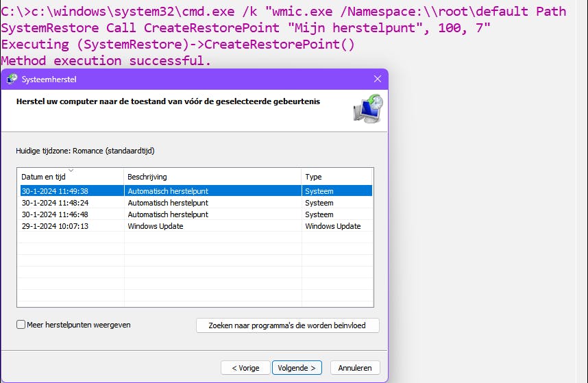The width and height of the screenshot is (588, 383).
Task: Sort by the Type column header
Action: 336,177
